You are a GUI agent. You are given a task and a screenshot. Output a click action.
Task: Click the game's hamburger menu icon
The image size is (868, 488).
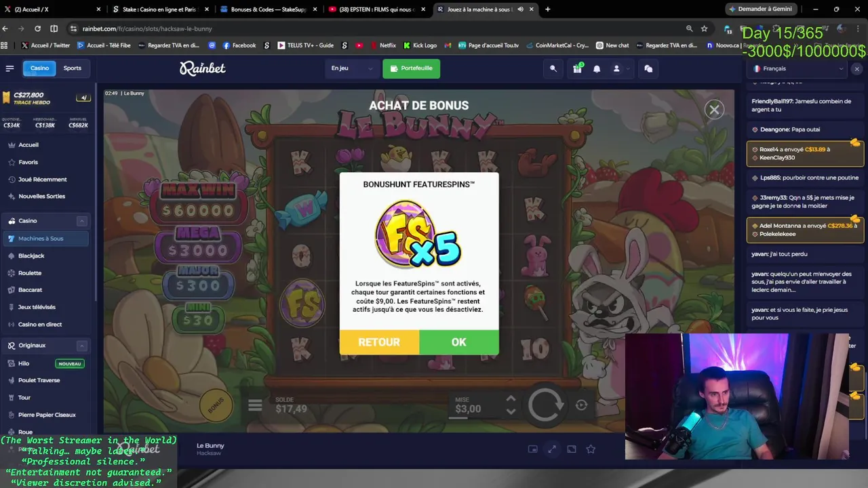click(x=255, y=405)
